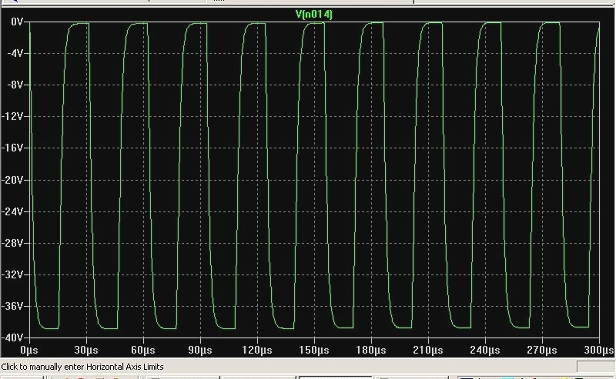The width and height of the screenshot is (616, 379).
Task: Click the -16V vertical axis label
Action: point(13,148)
